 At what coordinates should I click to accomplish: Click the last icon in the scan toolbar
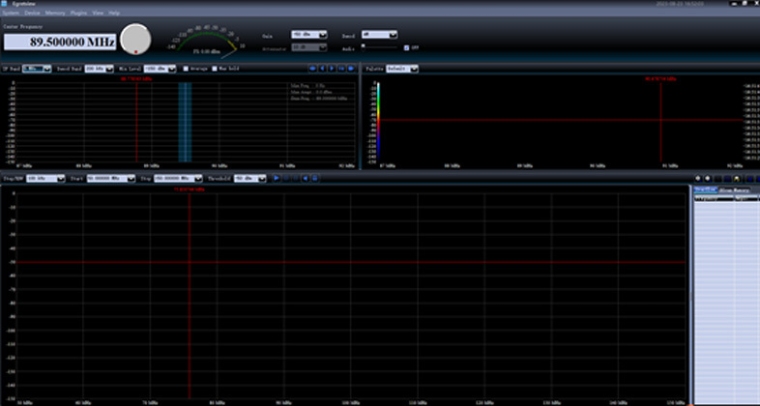316,178
